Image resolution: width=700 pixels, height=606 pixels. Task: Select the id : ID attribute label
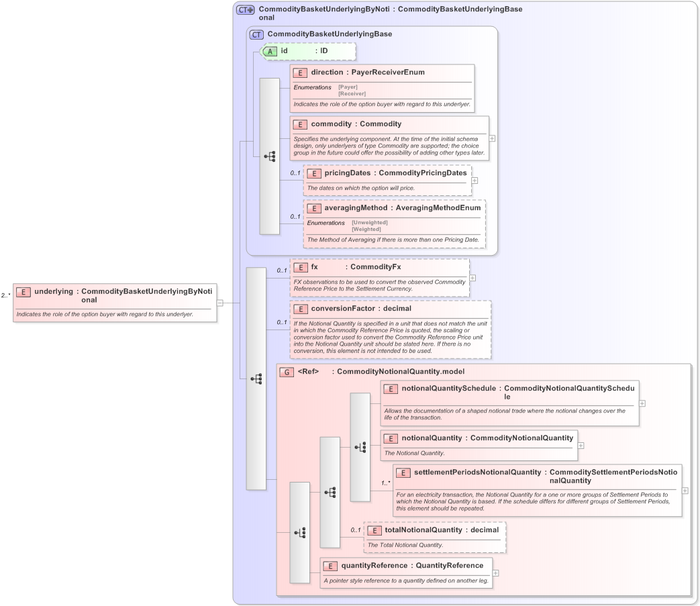point(304,51)
